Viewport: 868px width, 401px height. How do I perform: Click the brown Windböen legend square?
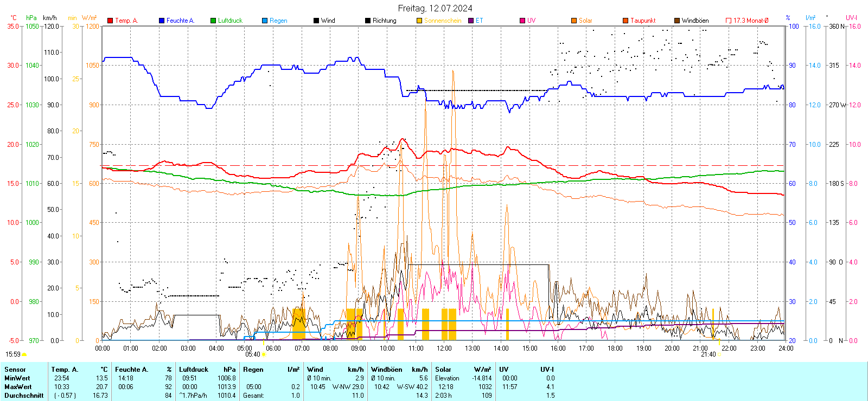tap(677, 21)
